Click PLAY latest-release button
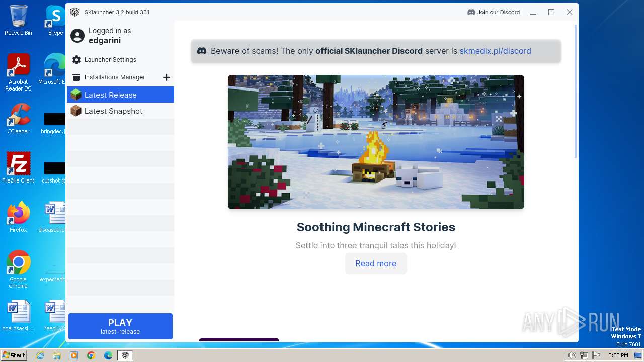The height and width of the screenshot is (362, 644). pos(120,326)
